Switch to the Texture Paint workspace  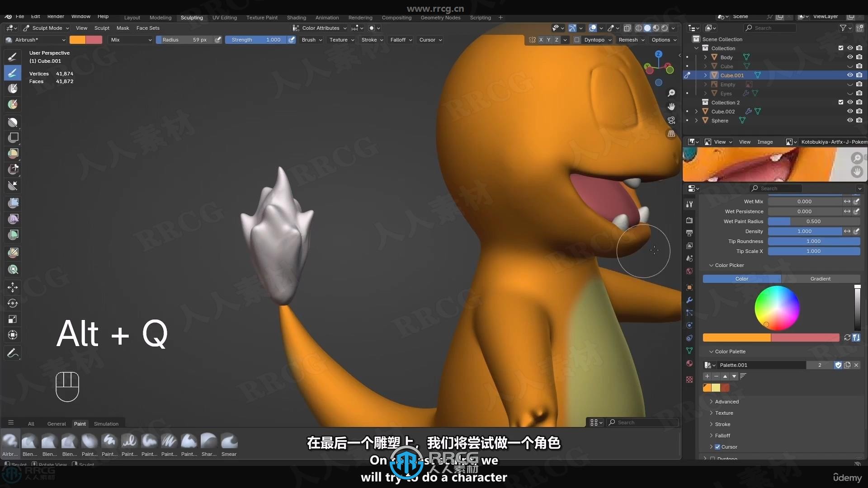click(262, 18)
